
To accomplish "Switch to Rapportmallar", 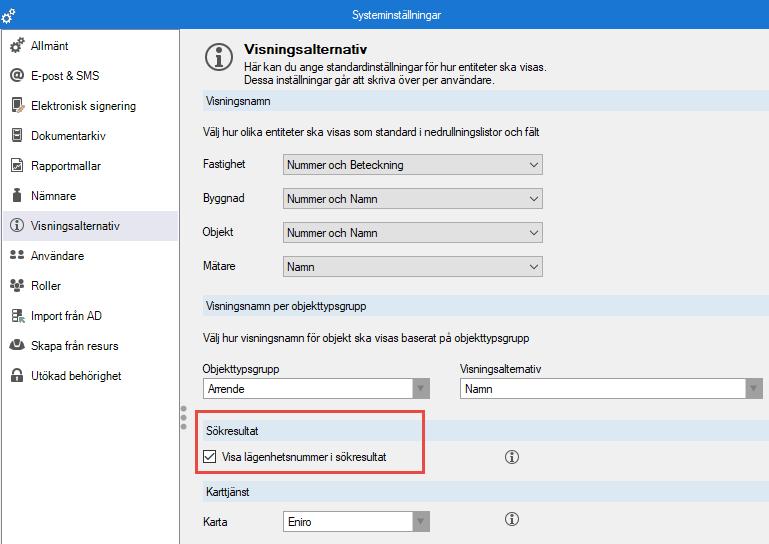I will point(91,166).
